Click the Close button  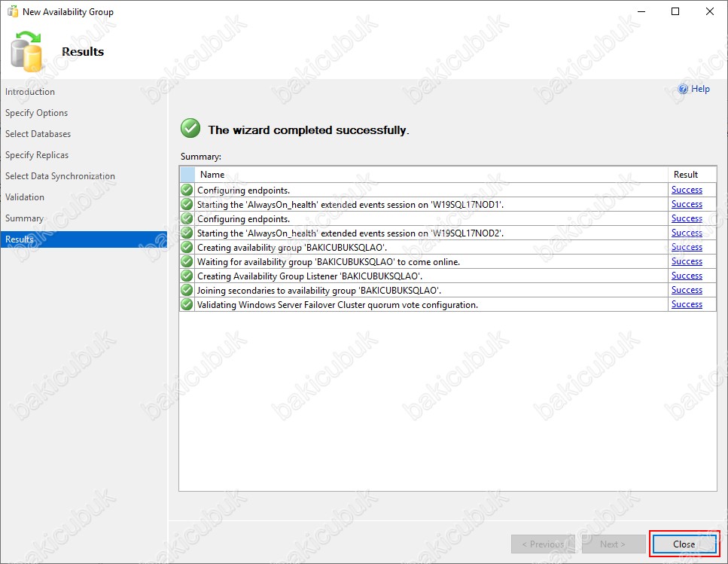(x=684, y=544)
